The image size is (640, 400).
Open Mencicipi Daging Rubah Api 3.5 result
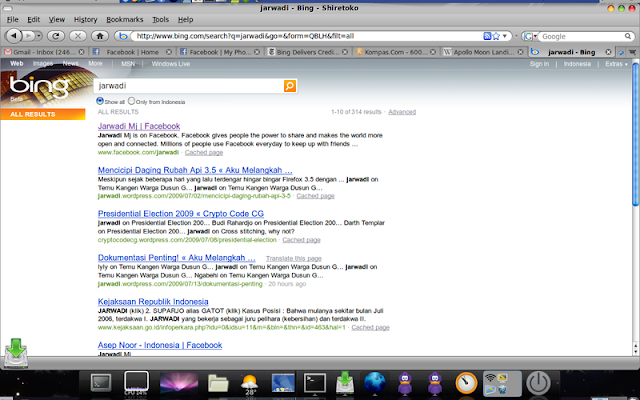[195, 170]
